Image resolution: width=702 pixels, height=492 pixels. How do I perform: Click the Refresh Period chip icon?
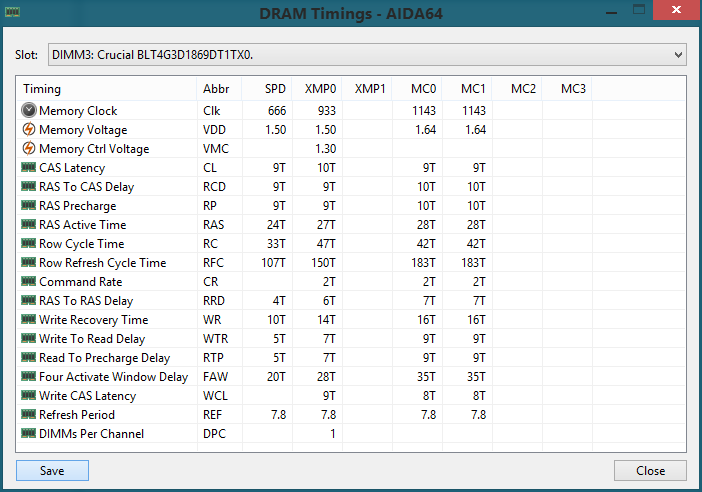[29, 415]
